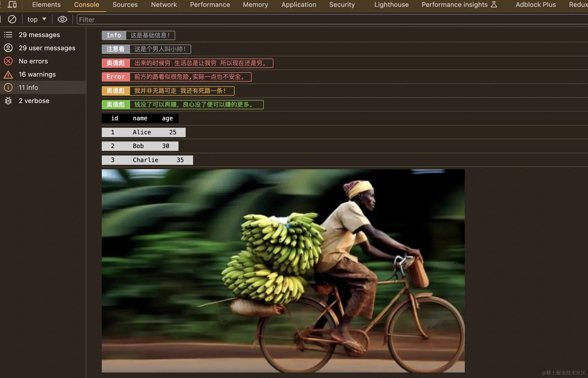Filter console to show '16 warnings'
Viewport: 588px width, 378px height.
[x=37, y=74]
